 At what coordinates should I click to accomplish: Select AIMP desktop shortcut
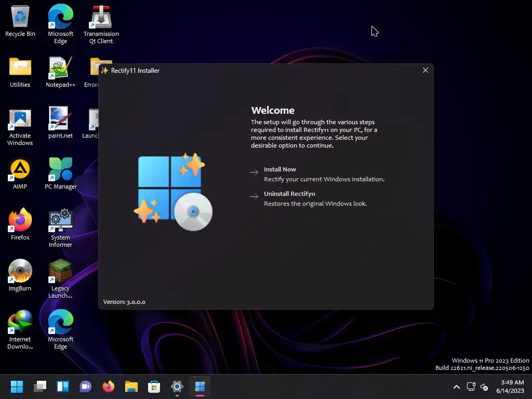point(20,174)
